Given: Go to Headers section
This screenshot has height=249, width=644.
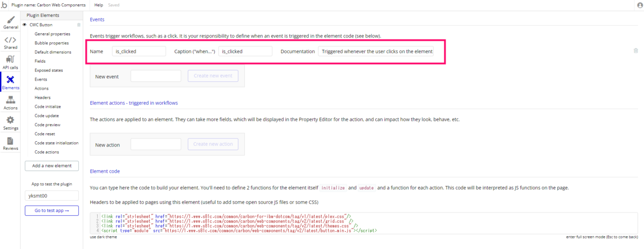Looking at the screenshot, I should [42, 98].
